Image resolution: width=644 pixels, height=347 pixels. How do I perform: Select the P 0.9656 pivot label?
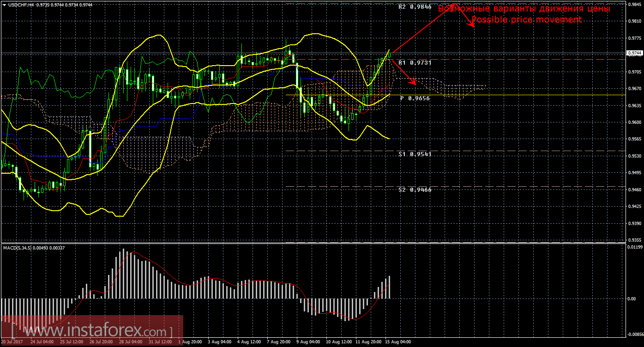point(415,98)
